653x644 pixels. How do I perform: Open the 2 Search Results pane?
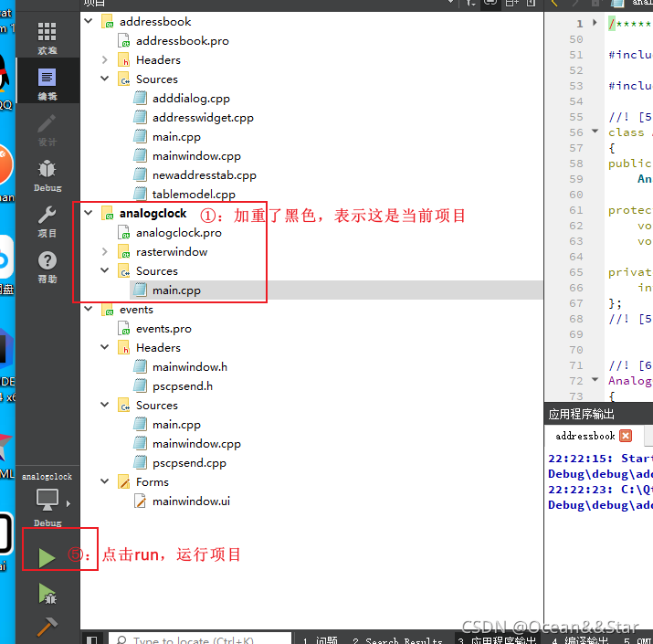[x=397, y=639]
